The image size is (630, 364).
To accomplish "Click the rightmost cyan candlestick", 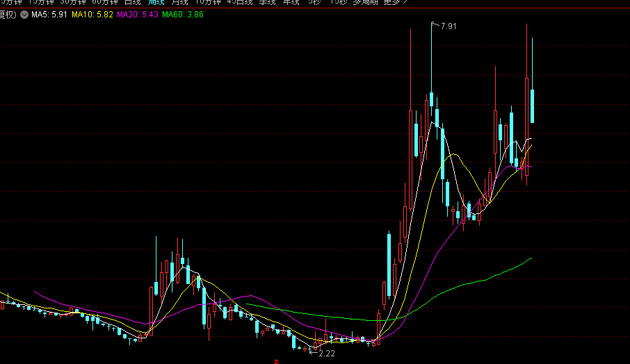I will coord(533,106).
